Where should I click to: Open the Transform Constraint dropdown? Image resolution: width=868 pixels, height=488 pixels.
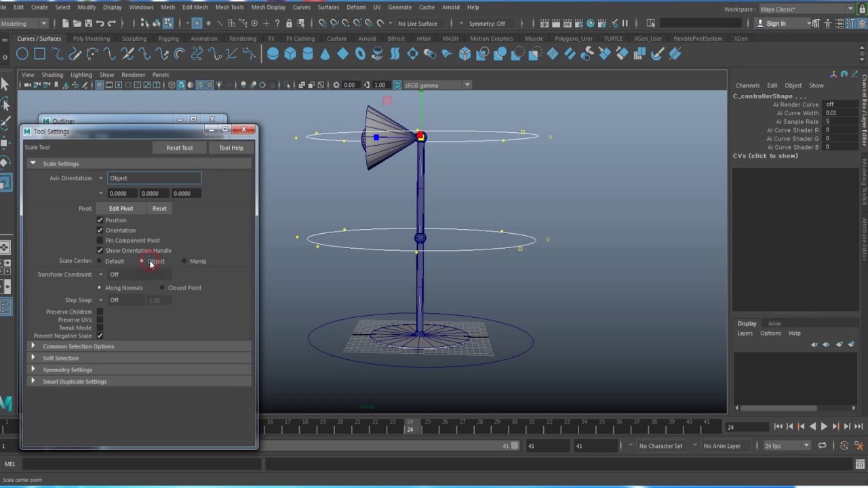coord(101,274)
